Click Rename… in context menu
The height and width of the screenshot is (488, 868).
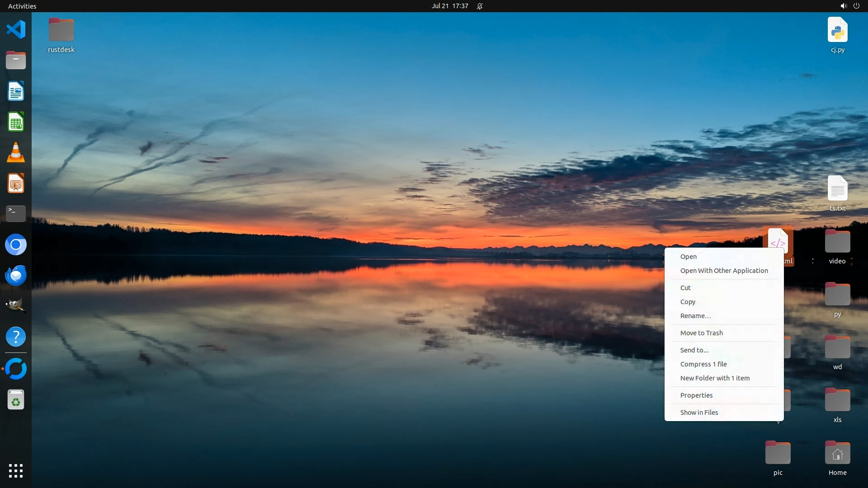695,316
